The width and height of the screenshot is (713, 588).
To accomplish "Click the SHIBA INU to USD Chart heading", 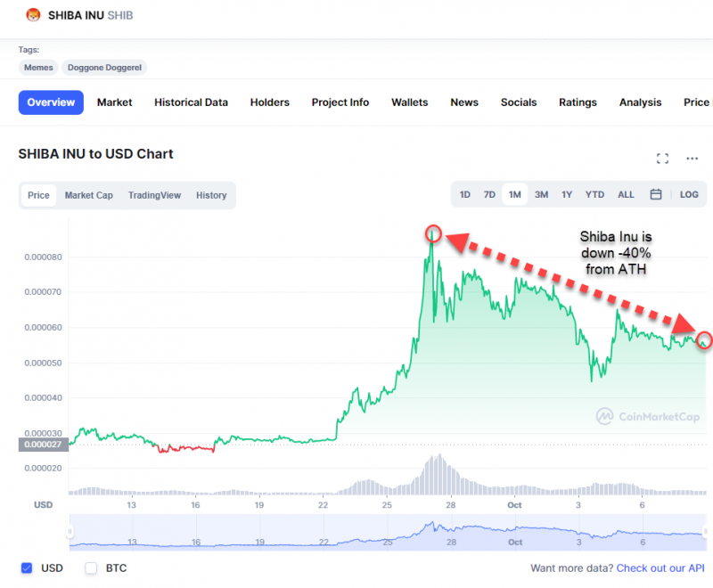I will point(95,154).
